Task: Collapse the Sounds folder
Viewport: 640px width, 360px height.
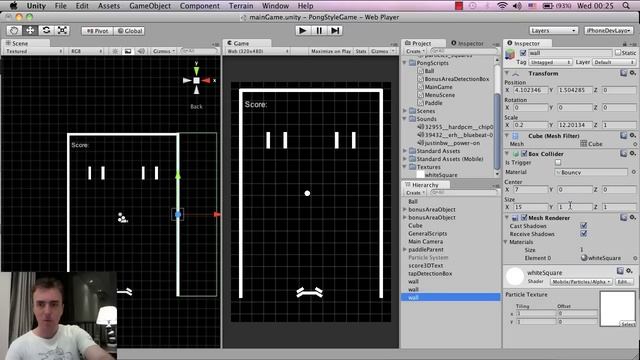Action: click(x=405, y=119)
